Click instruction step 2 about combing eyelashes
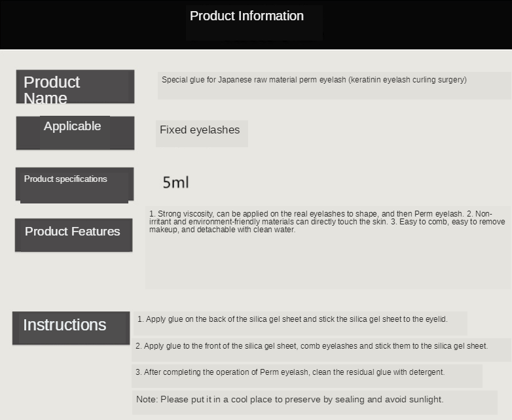 tap(312, 345)
